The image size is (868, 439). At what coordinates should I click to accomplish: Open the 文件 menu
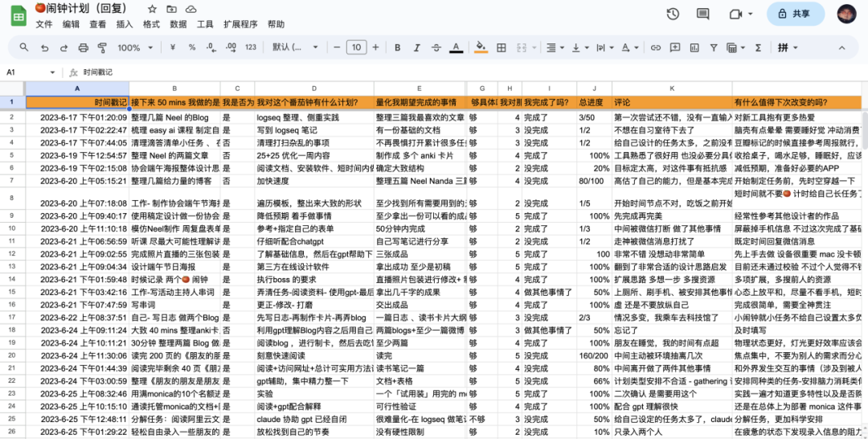pos(43,24)
